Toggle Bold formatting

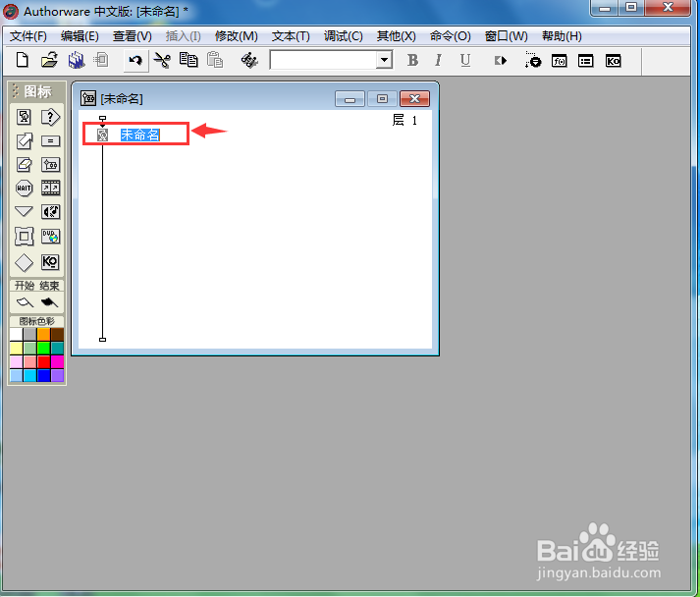(x=412, y=60)
